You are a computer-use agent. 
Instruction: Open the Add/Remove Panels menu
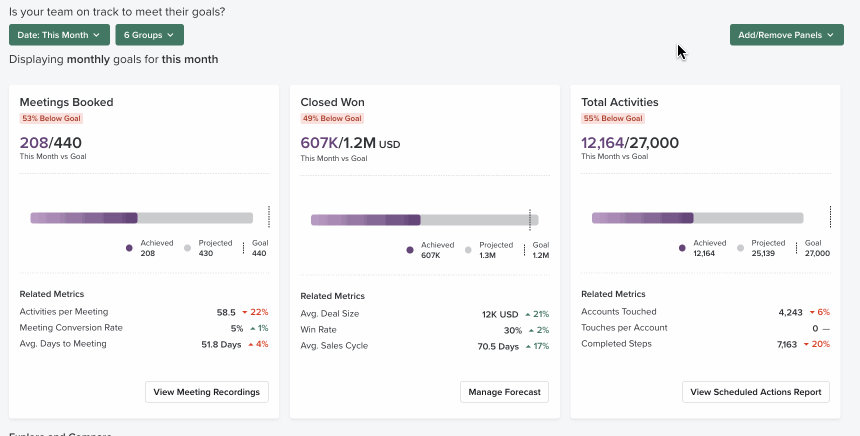click(786, 35)
